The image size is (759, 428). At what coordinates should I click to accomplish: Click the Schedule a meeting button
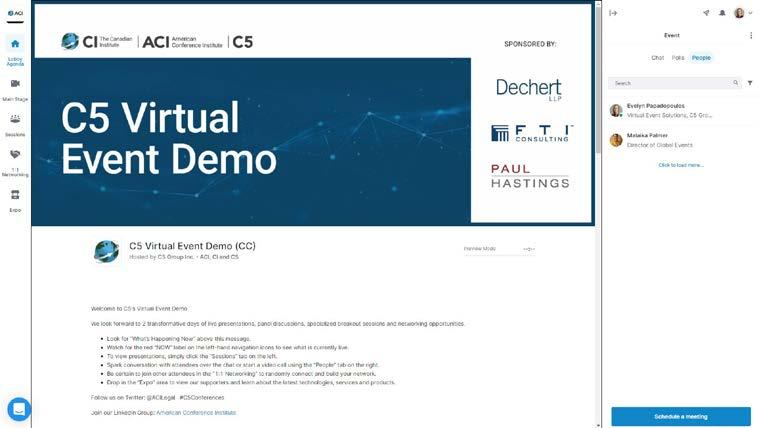(x=681, y=416)
